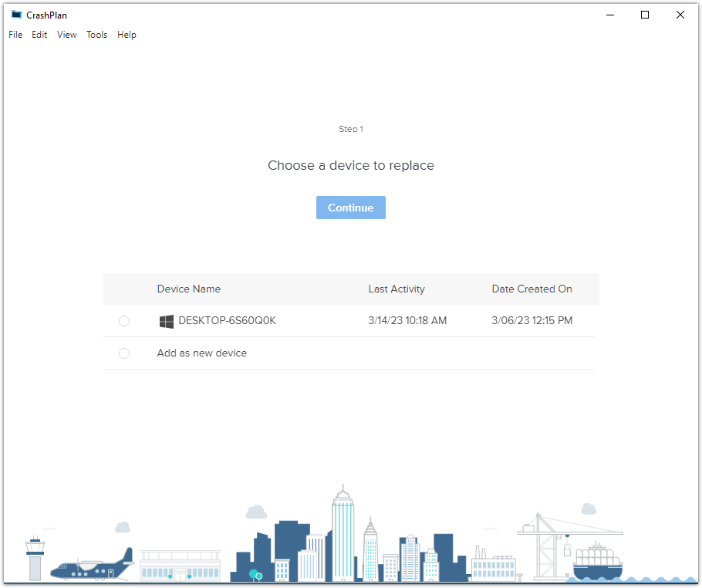The width and height of the screenshot is (702, 588).
Task: Open the Edit menu
Action: (39, 35)
